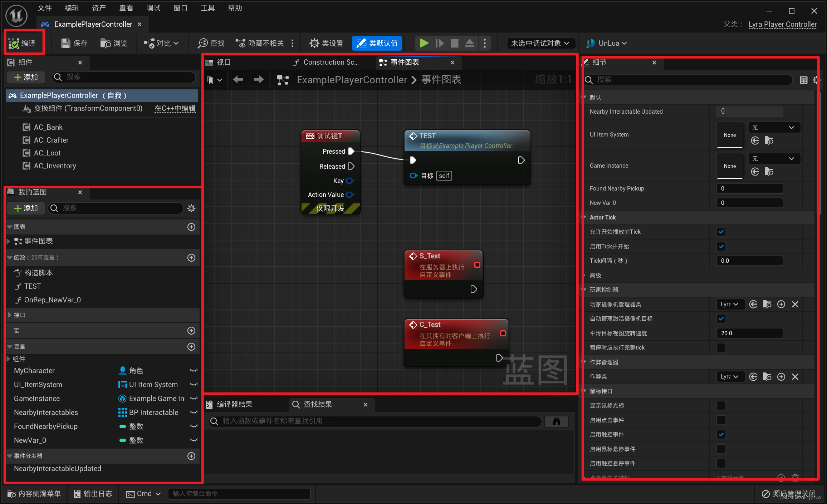Click the binoculars find-in-all-blueprints button

coord(557,421)
